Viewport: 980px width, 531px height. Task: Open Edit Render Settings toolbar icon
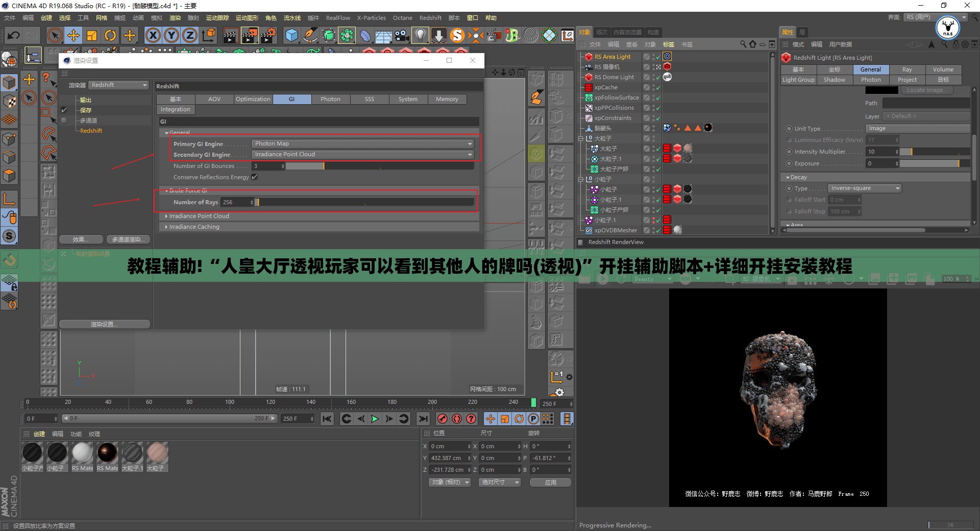tap(268, 35)
